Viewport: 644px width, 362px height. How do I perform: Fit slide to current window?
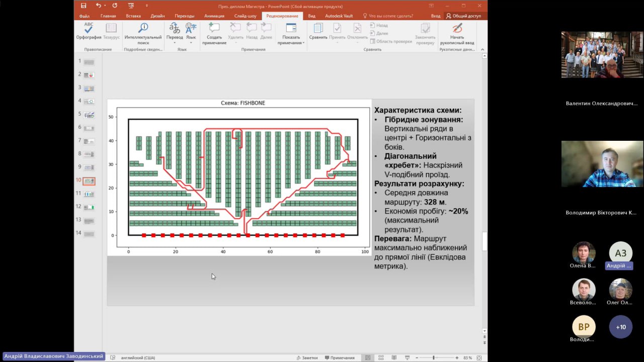click(479, 357)
